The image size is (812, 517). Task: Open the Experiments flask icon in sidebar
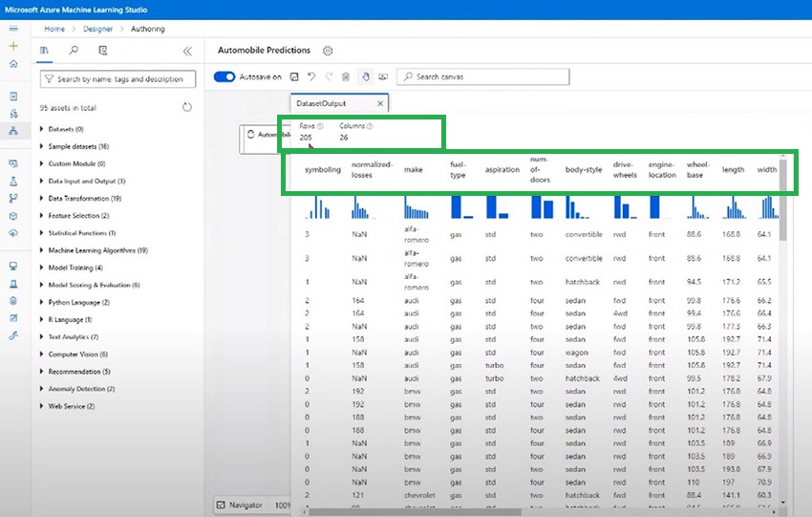(x=13, y=181)
